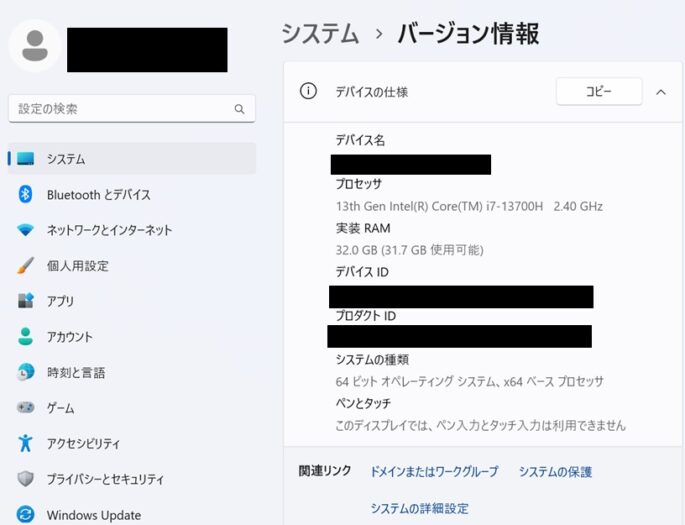This screenshot has height=525, width=685.
Task: Click the デバイスの仕様 header label
Action: (x=372, y=92)
